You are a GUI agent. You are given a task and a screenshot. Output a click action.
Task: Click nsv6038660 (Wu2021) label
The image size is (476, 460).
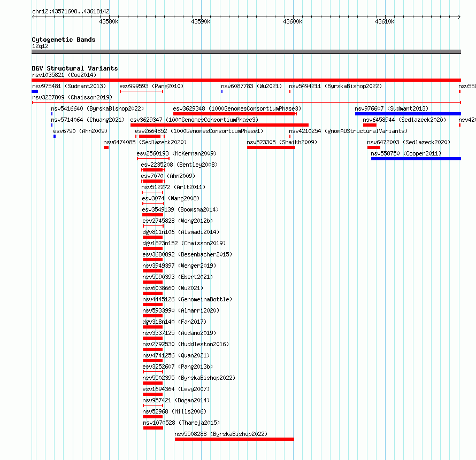tap(173, 288)
